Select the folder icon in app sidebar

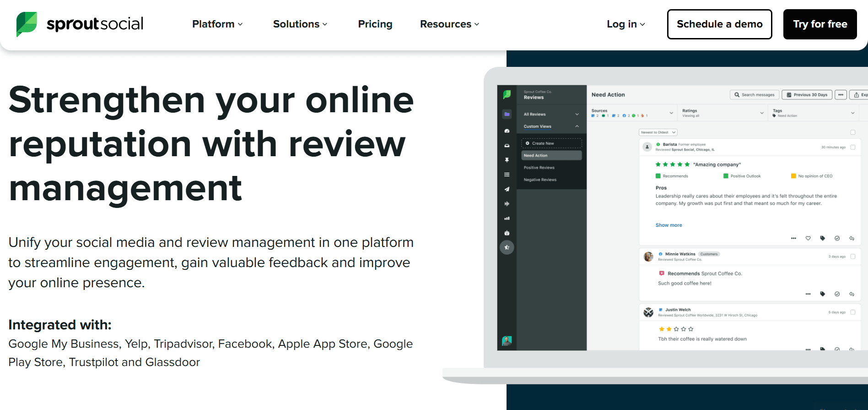507,114
